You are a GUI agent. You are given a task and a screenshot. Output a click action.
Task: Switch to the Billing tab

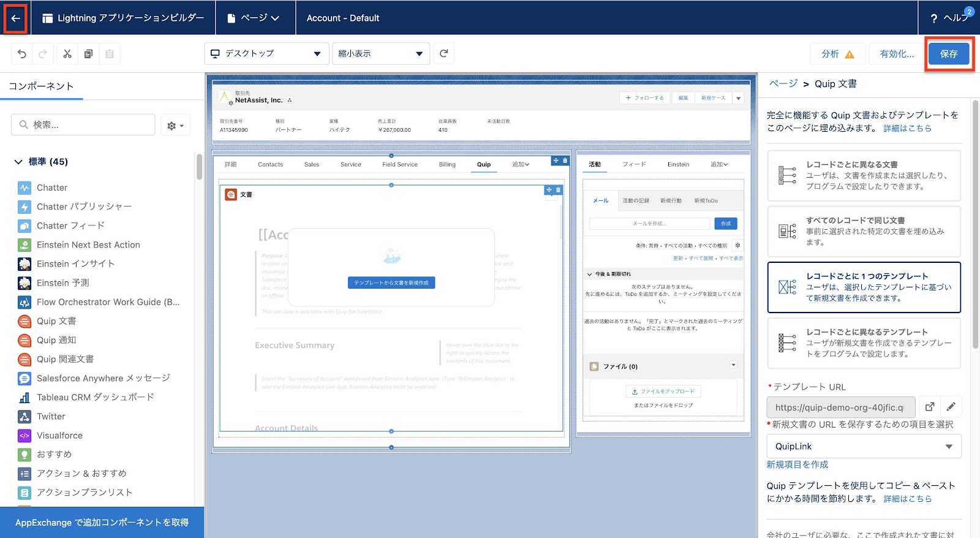coord(447,164)
